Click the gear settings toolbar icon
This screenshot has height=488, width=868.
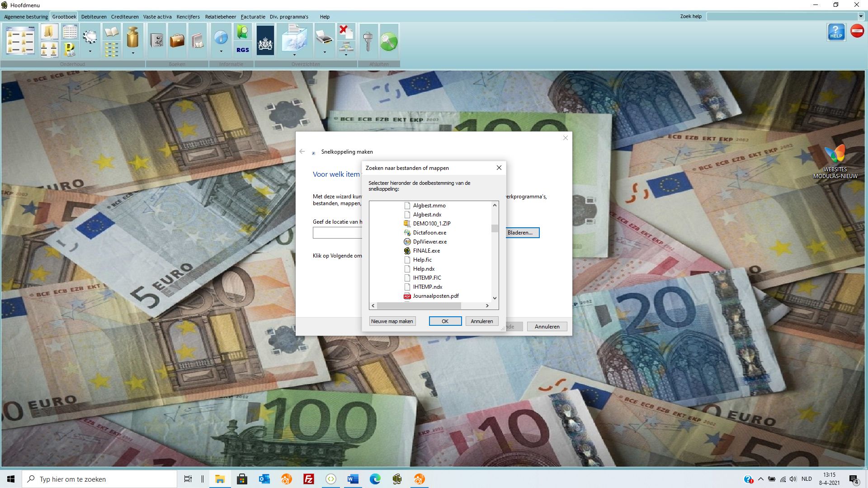pyautogui.click(x=90, y=37)
